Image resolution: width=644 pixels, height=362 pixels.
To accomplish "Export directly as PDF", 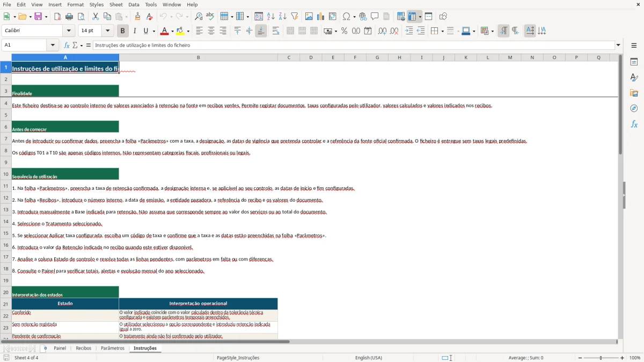I will click(57, 17).
